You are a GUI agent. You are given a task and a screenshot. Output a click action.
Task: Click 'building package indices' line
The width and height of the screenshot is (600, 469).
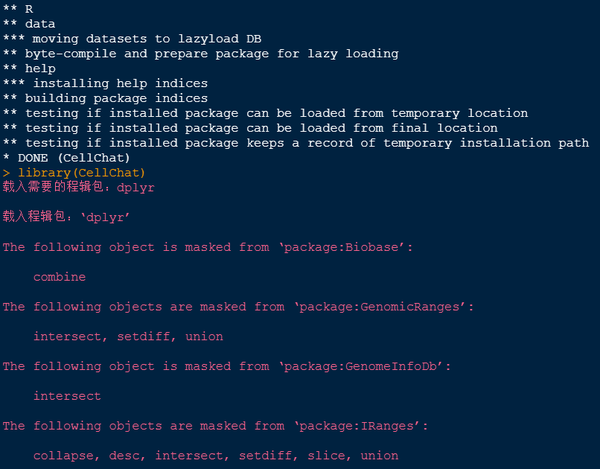tap(105, 98)
